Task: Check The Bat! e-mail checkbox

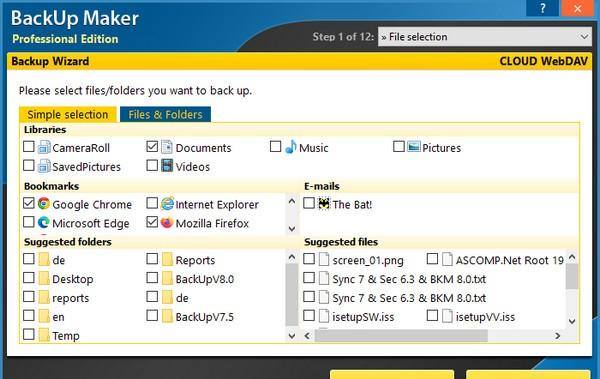Action: coord(309,203)
